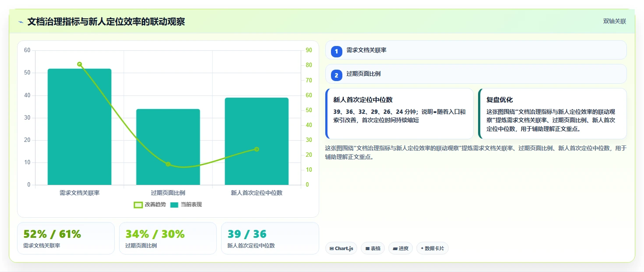
Task: Click the 需求文档关联率 bar in chart
Action: (79, 127)
